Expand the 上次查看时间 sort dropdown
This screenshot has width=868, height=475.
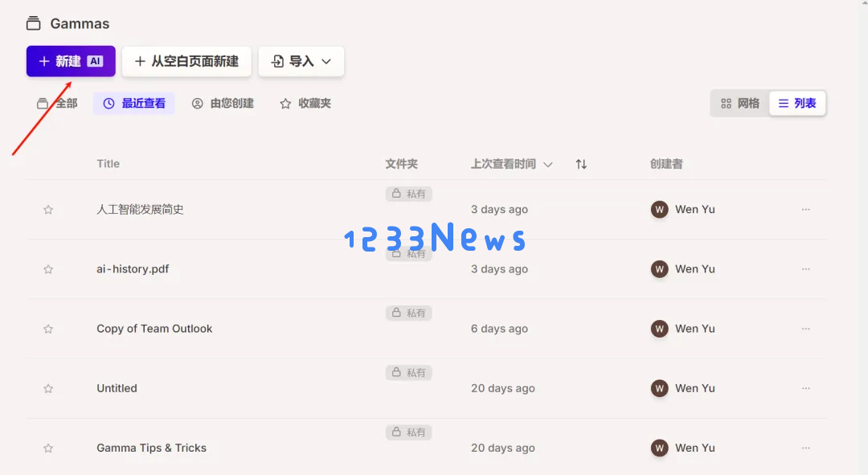click(511, 164)
